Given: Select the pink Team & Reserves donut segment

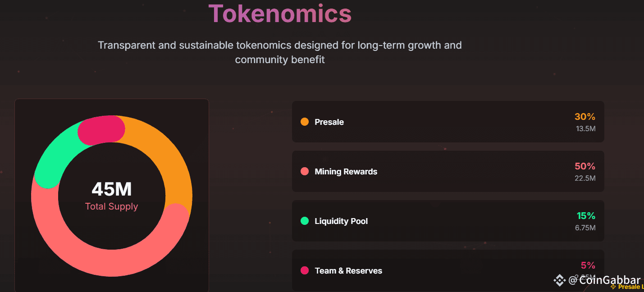Looking at the screenshot, I should pyautogui.click(x=101, y=130).
